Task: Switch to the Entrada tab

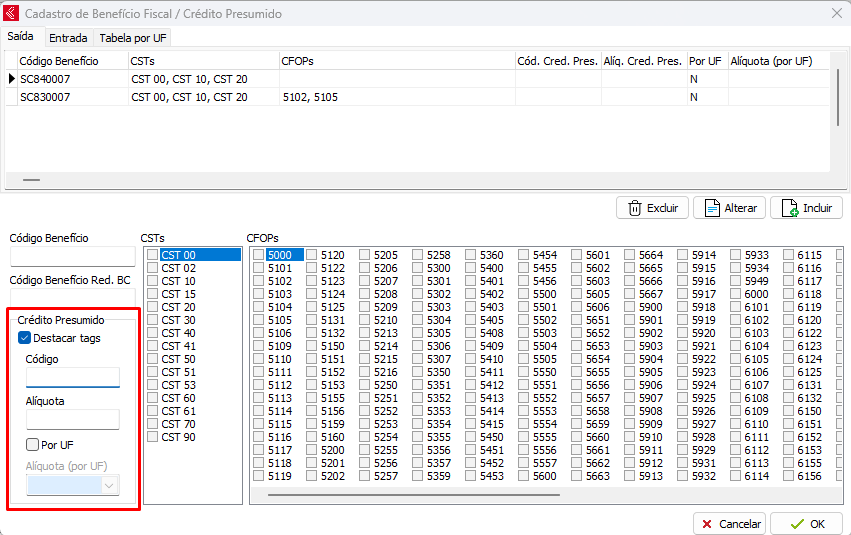Action: 67,37
